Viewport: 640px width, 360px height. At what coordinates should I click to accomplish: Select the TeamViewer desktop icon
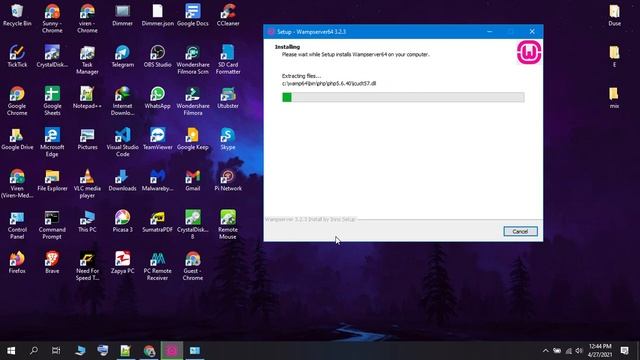158,139
